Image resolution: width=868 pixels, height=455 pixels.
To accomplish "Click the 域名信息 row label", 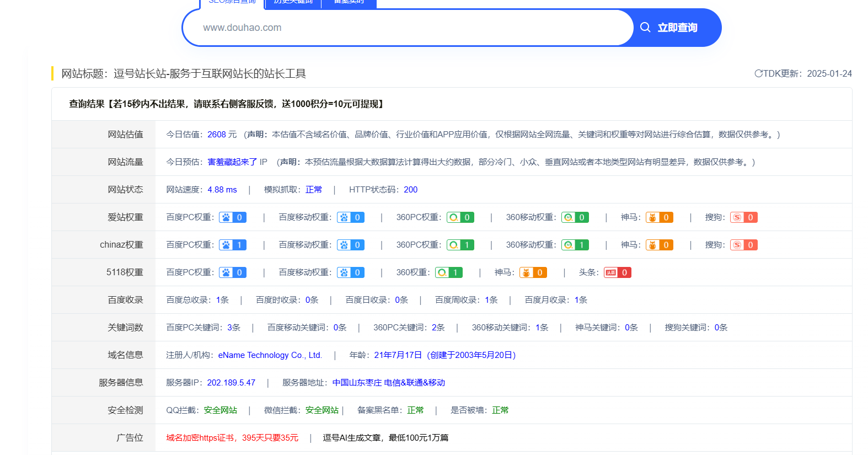I will [x=125, y=355].
